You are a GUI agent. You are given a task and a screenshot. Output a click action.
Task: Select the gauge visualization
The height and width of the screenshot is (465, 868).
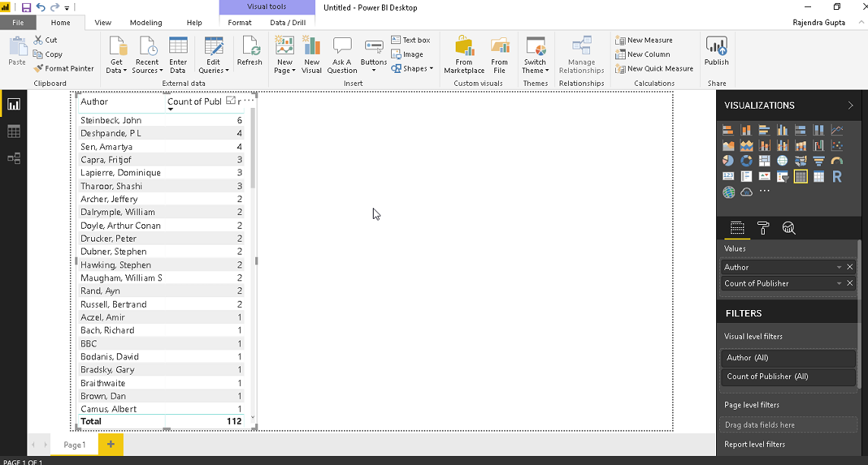coord(837,160)
